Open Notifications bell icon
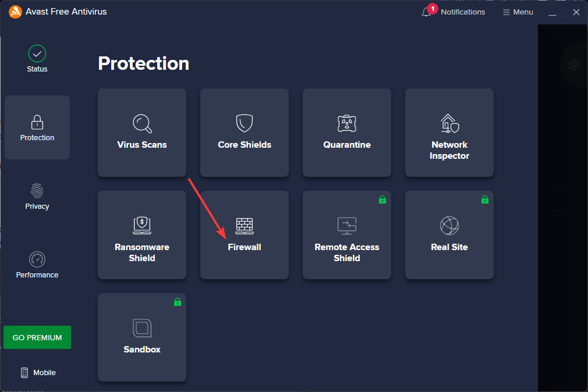This screenshot has width=588, height=392. click(426, 12)
